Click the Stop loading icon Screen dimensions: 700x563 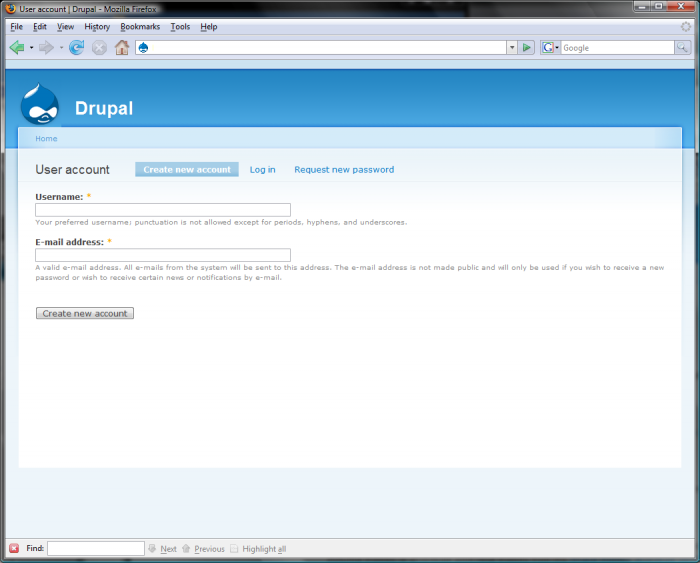[x=99, y=47]
